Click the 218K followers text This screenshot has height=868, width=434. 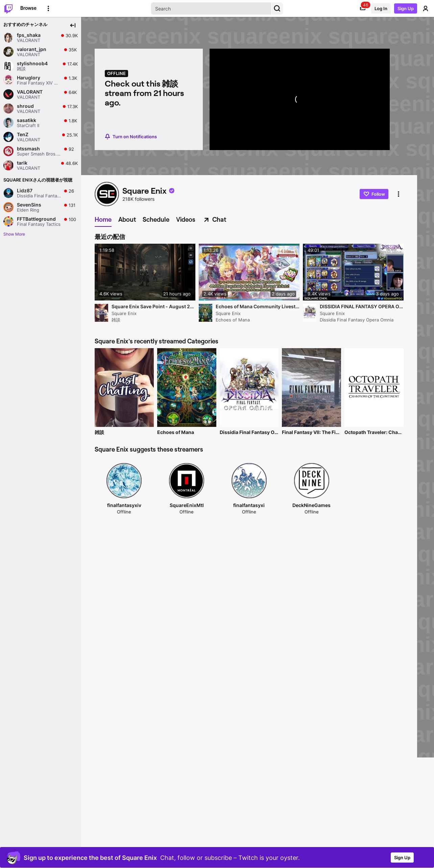138,199
